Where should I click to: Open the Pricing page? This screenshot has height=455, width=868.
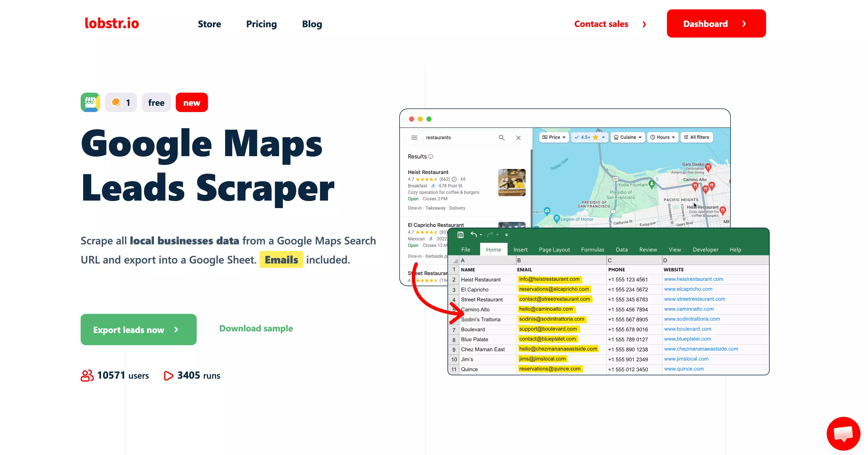tap(261, 24)
